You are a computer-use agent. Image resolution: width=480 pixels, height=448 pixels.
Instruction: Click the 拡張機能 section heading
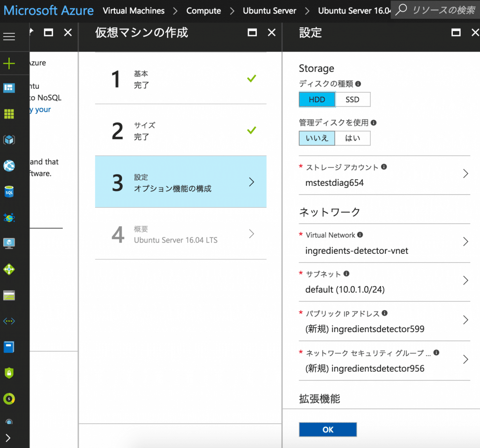point(319,399)
